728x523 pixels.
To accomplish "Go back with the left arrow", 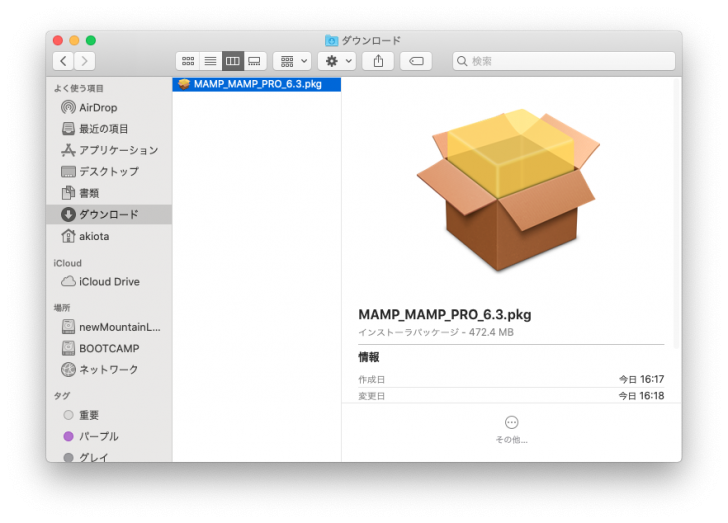I will coord(63,61).
